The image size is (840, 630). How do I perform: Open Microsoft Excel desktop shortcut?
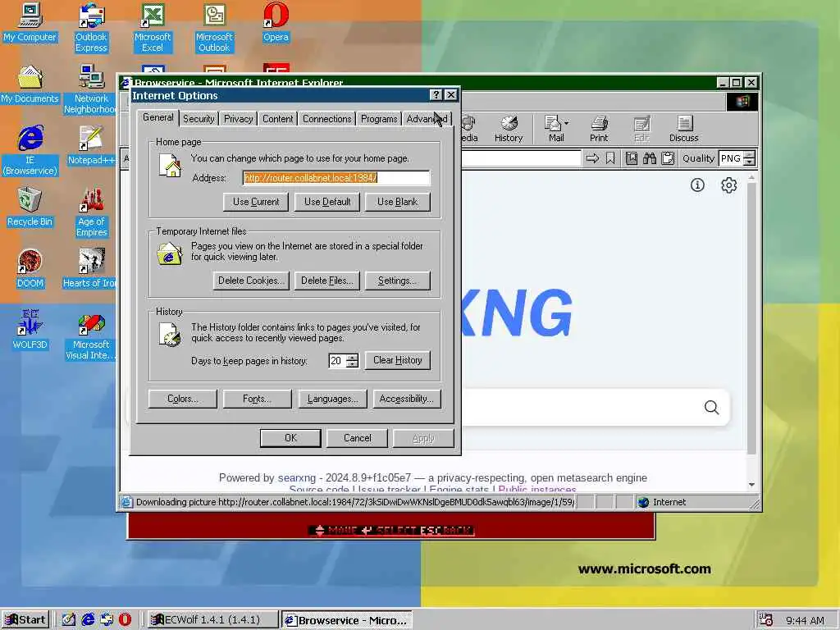[x=152, y=28]
